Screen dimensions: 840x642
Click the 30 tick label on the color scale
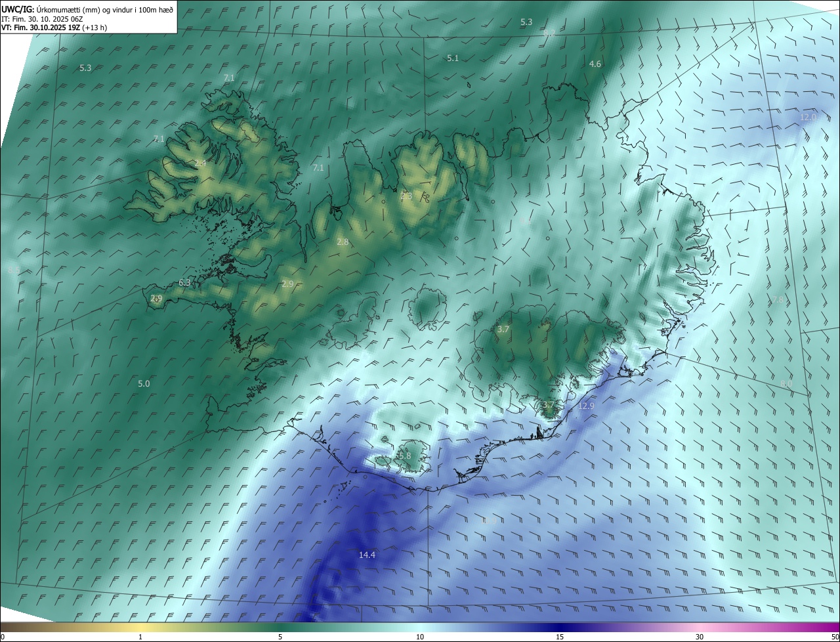[x=700, y=637]
